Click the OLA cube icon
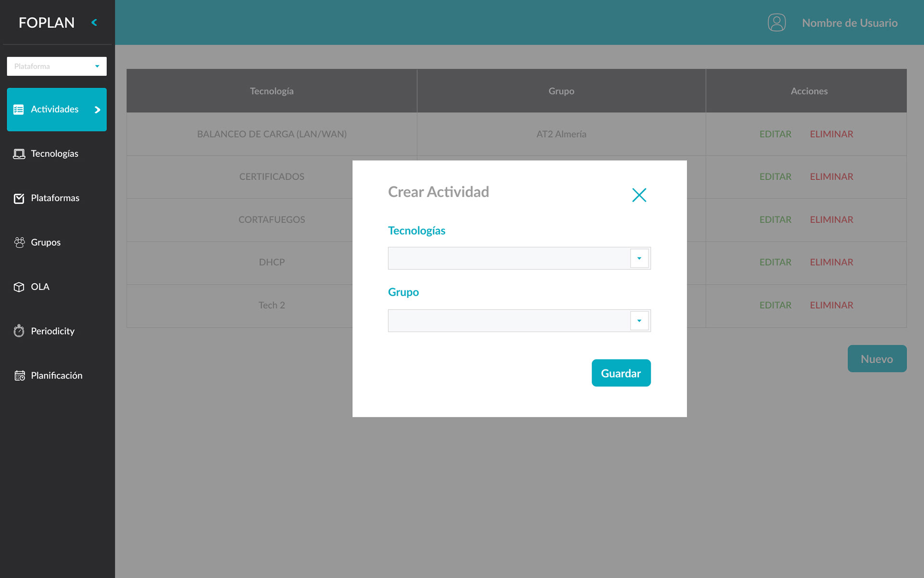Screen dimensions: 924x578 click(x=19, y=287)
